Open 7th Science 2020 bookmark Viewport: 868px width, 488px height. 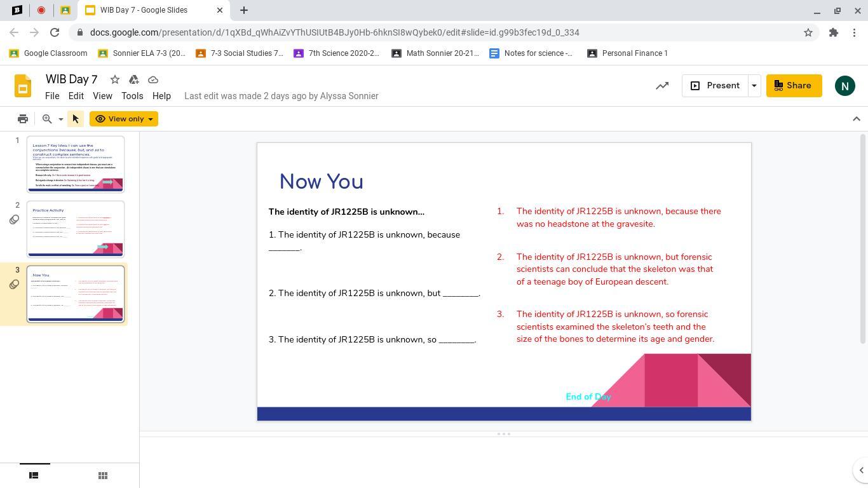coord(337,53)
